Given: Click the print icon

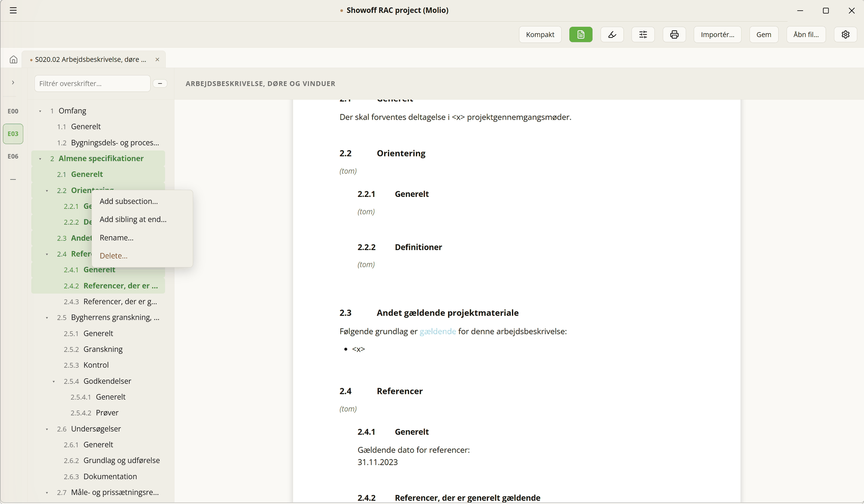Looking at the screenshot, I should tap(674, 35).
